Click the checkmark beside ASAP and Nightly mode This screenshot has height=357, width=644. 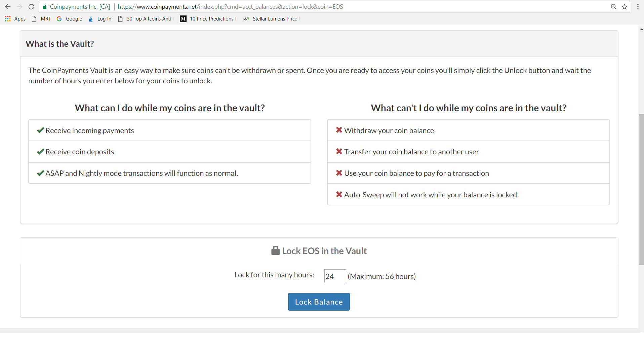[x=40, y=173]
